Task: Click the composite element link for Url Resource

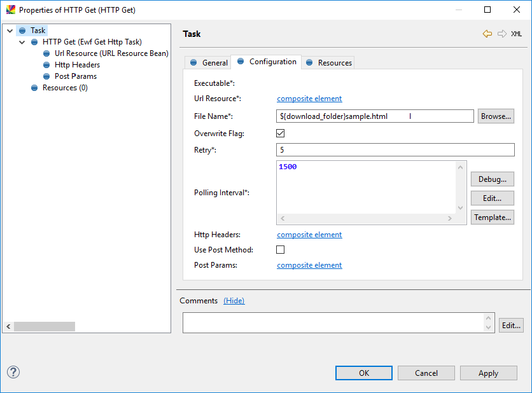Action: tap(309, 99)
